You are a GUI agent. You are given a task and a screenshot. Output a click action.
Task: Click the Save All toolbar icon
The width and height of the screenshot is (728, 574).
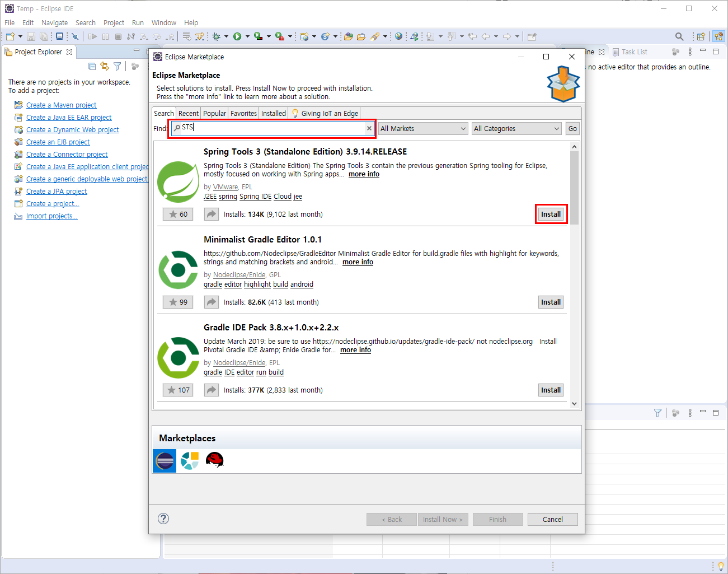[x=44, y=36]
